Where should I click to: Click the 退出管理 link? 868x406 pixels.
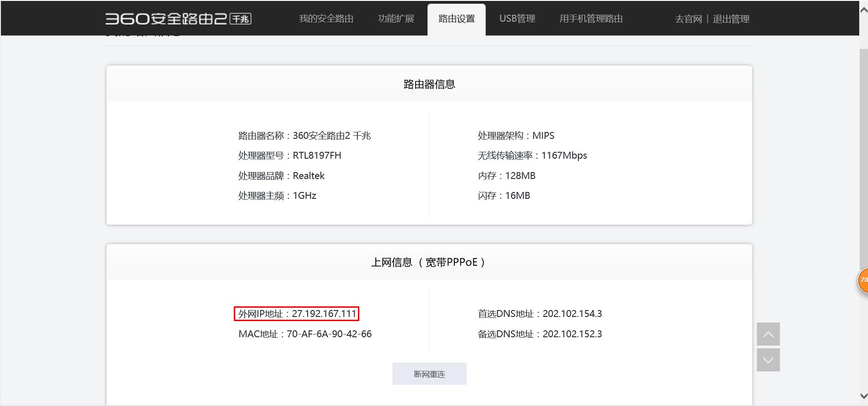731,19
